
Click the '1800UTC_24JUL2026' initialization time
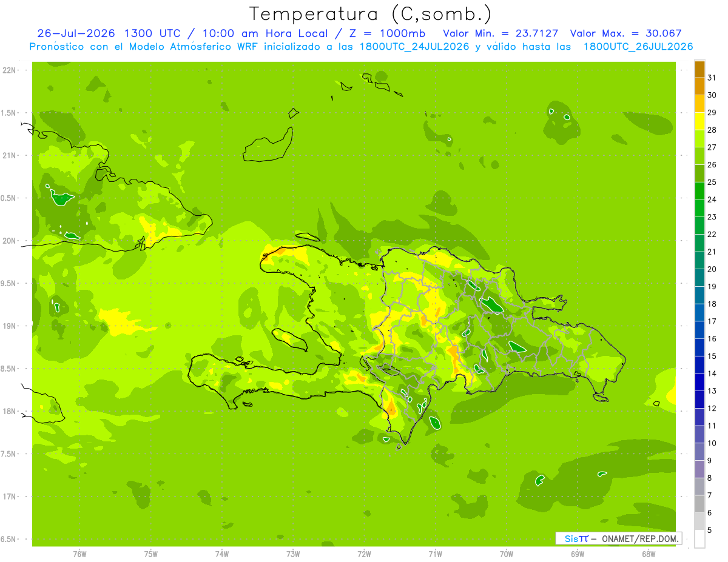(414, 47)
